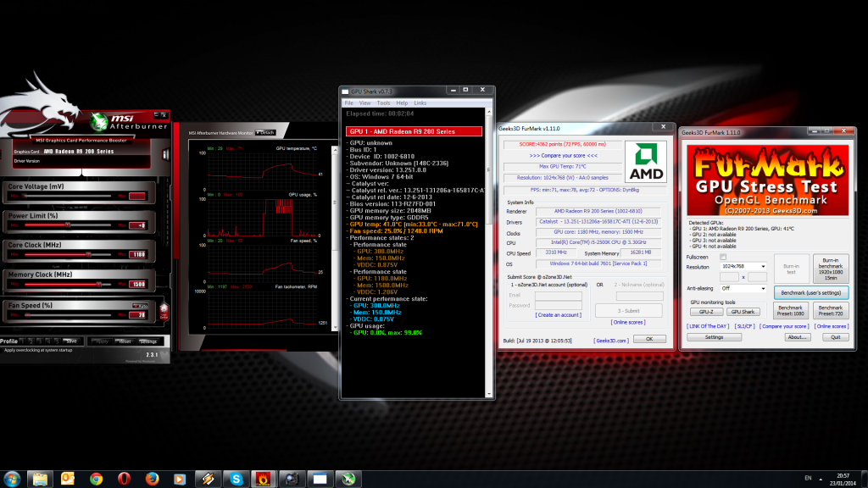
Task: Click Apply in MSI Afterburner
Action: point(102,341)
